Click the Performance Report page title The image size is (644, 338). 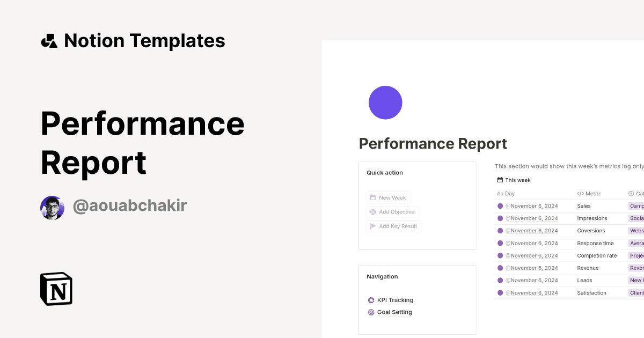pyautogui.click(x=433, y=143)
